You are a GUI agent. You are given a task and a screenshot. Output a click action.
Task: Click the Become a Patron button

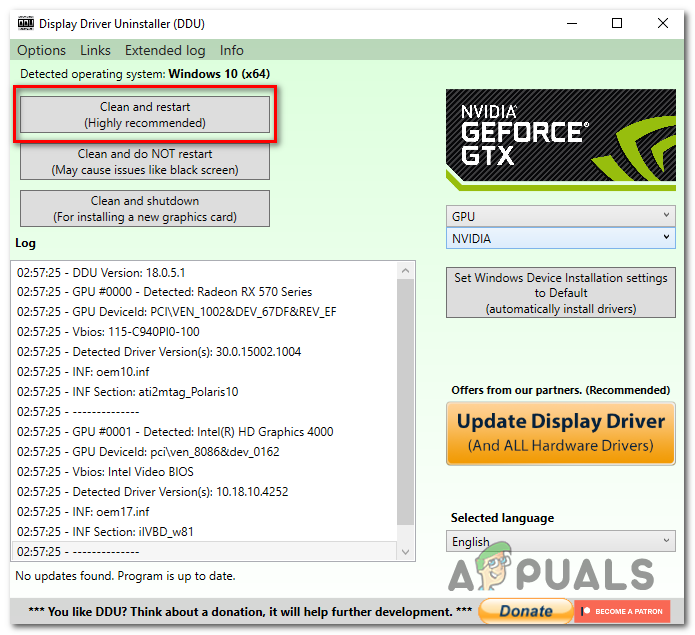622,611
